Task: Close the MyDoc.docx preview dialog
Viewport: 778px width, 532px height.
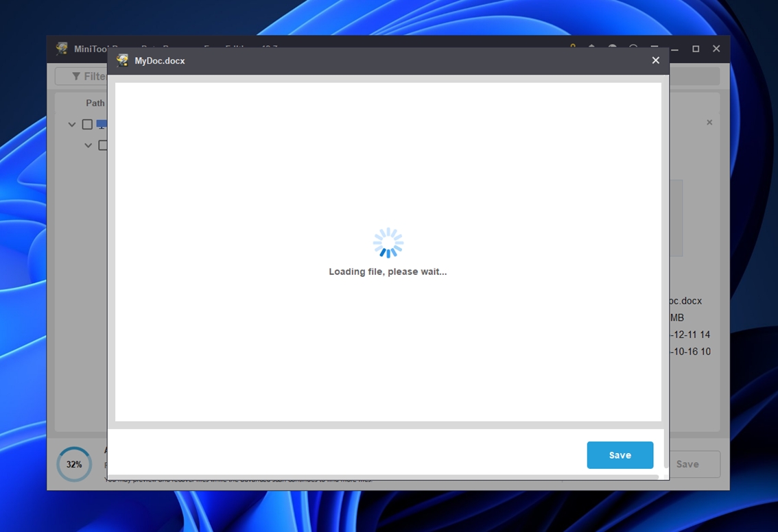Action: (655, 60)
